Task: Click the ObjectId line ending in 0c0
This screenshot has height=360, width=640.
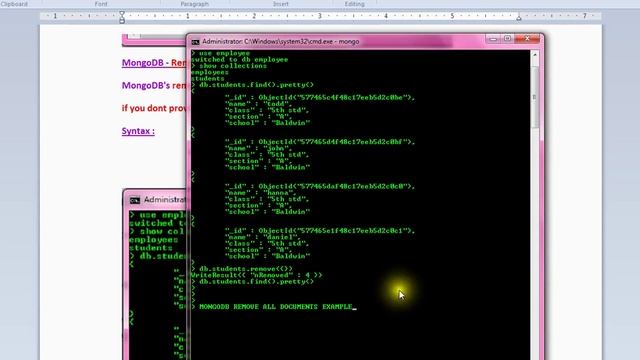Action: click(320, 187)
